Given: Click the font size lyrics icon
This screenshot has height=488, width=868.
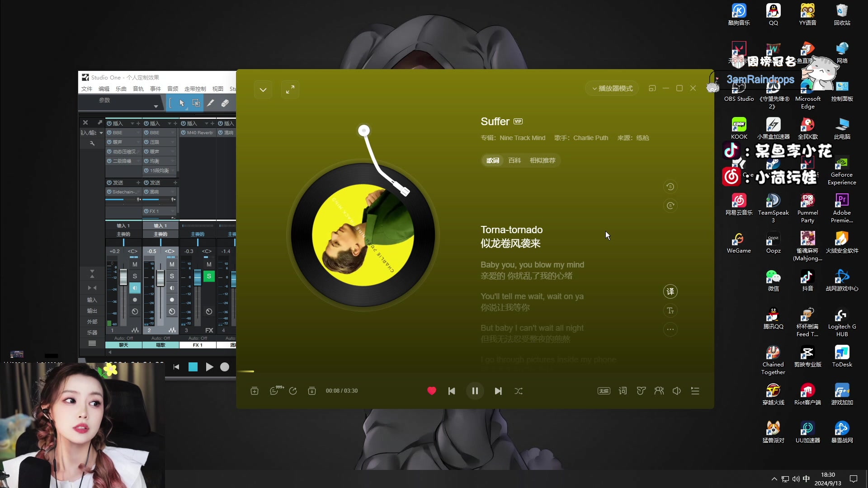Looking at the screenshot, I should pos(670,310).
